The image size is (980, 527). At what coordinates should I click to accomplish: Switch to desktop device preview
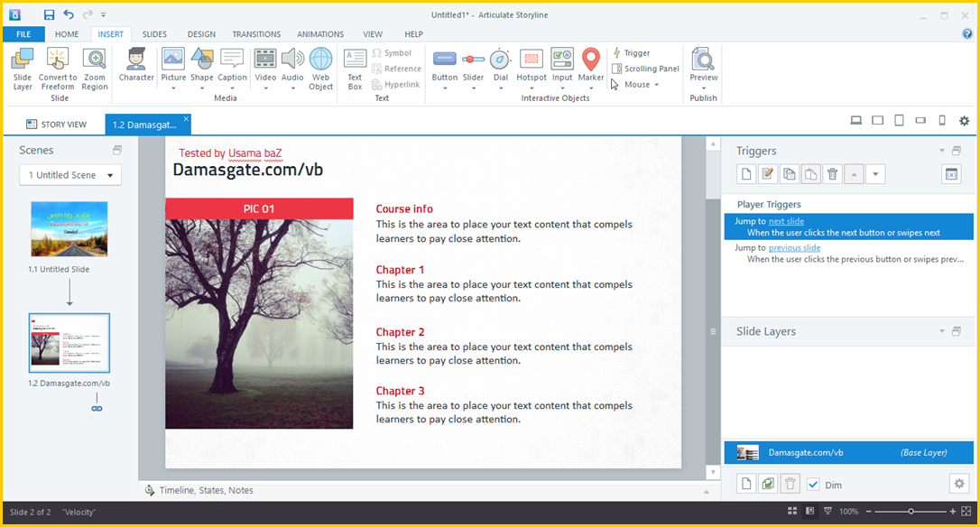(856, 121)
